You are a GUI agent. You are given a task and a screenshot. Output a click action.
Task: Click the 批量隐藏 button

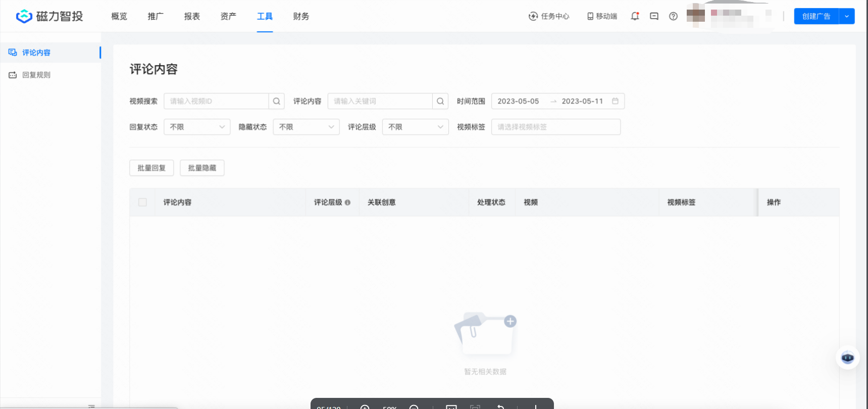[202, 168]
